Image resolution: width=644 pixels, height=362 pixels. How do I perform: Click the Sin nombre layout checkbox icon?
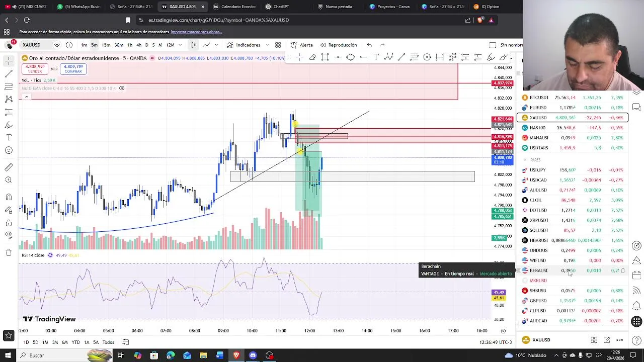coord(493,45)
